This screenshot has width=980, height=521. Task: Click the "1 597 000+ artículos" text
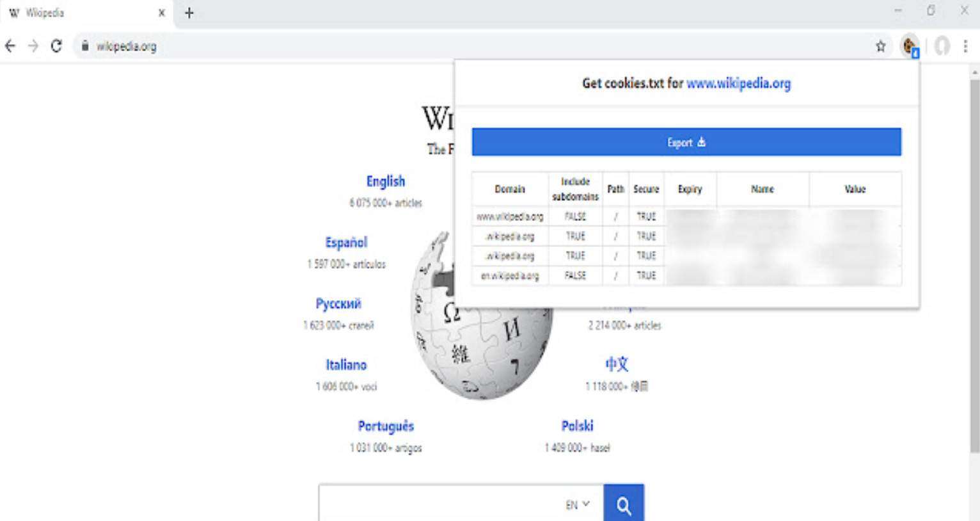pyautogui.click(x=346, y=264)
